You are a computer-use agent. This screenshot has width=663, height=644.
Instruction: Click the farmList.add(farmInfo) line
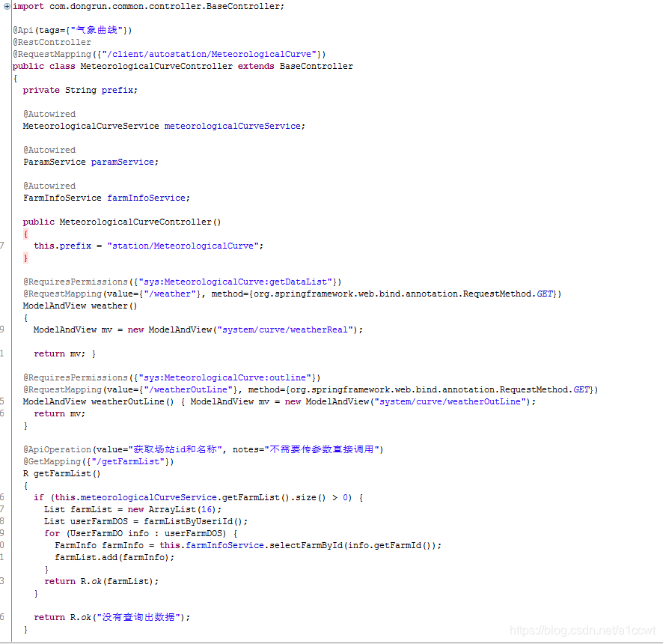point(114,557)
